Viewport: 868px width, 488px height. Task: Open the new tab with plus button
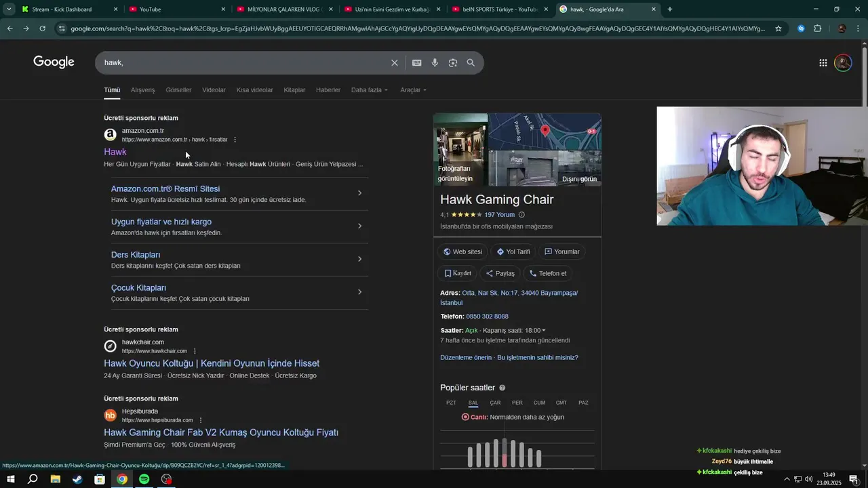pos(670,9)
